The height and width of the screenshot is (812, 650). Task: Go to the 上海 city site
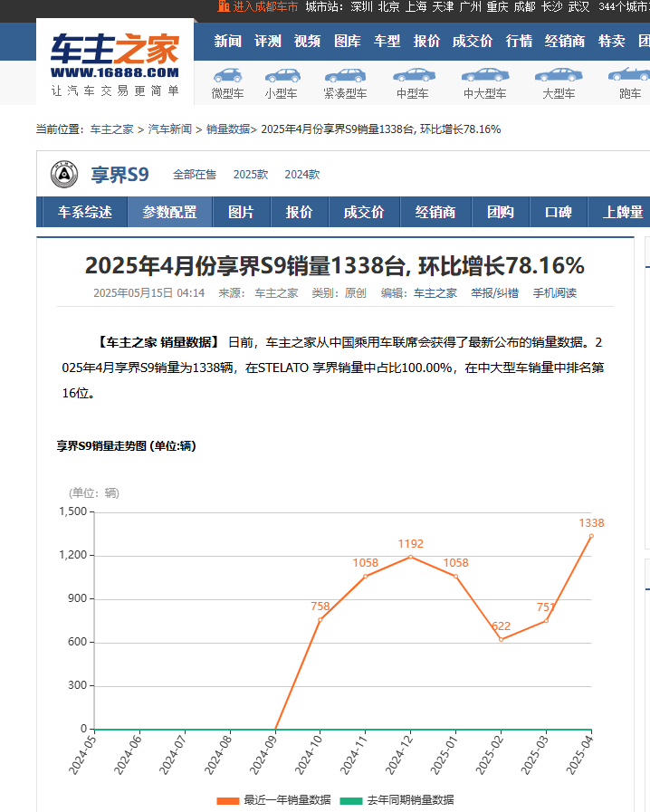(416, 6)
